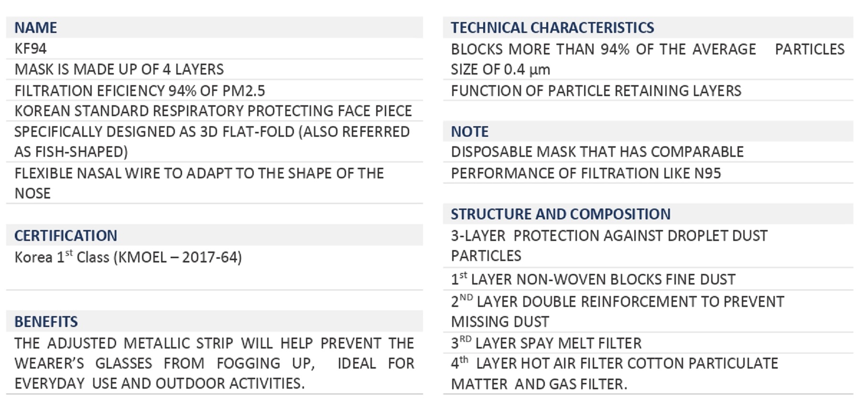Select the 'FILTRATION EFICIENCY 94% OF PM2.5' line
The width and height of the screenshot is (868, 415).
coord(140,91)
